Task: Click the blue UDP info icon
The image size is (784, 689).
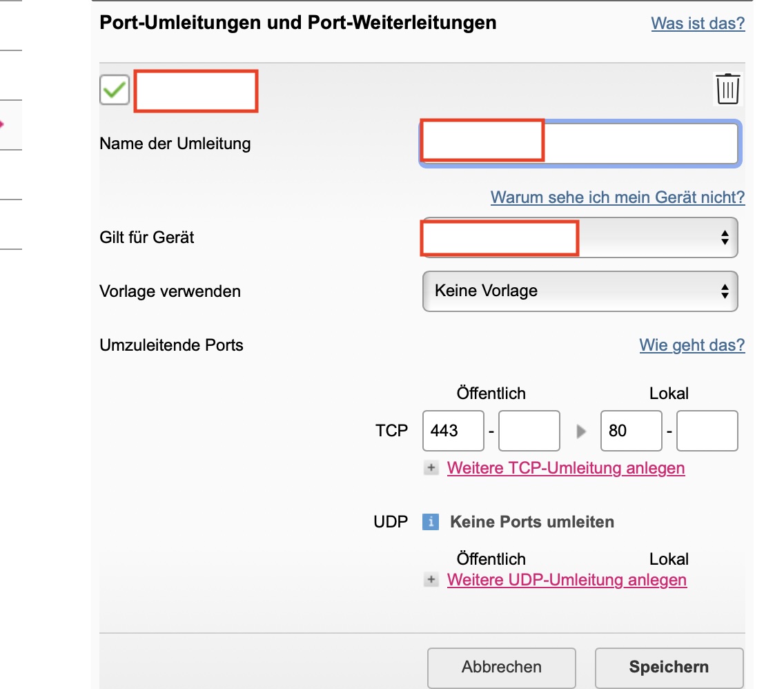Action: coord(430,522)
